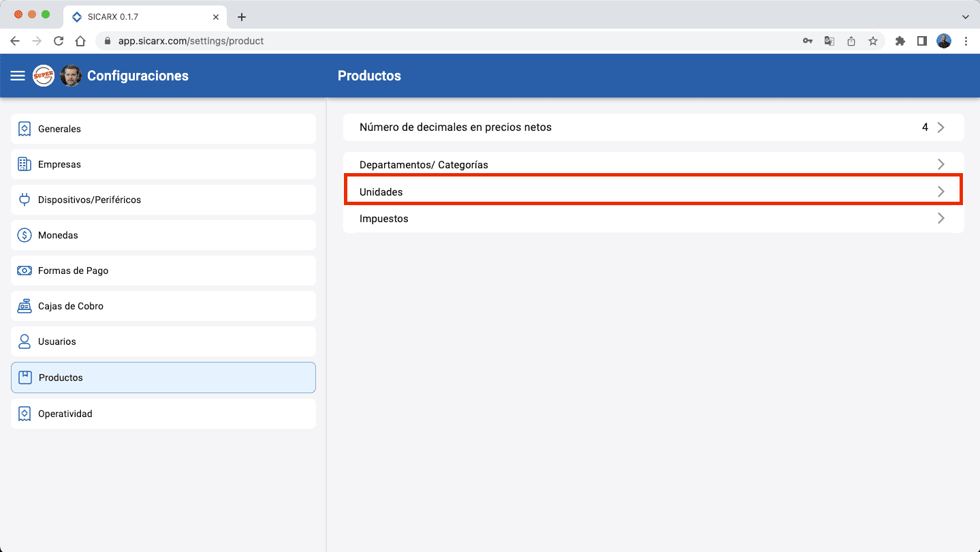Select the Usuarios person icon

click(25, 341)
